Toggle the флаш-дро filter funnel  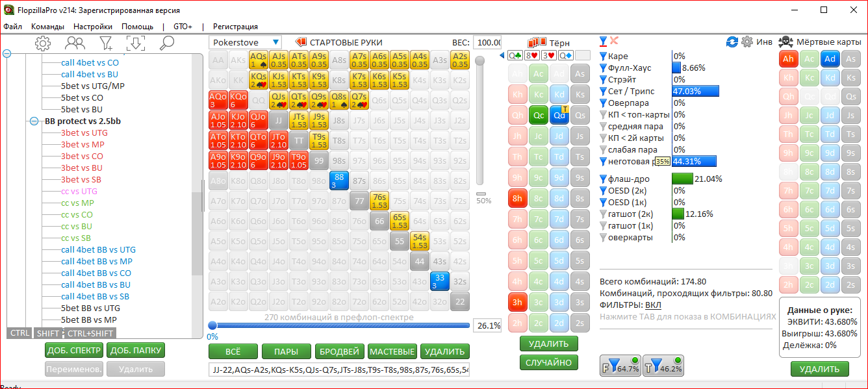603,179
